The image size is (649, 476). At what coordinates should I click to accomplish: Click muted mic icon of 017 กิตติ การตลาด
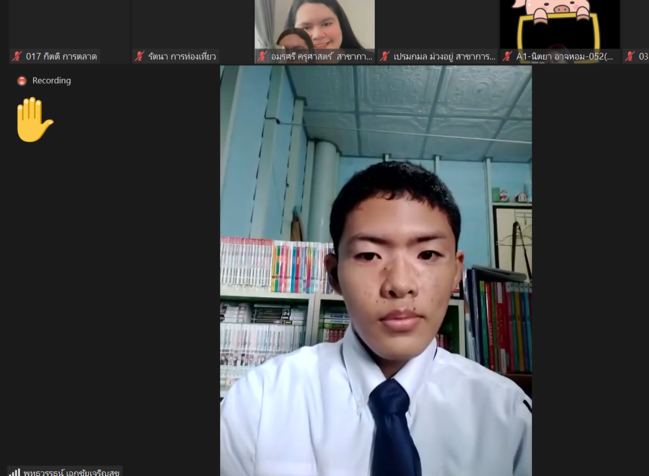(x=17, y=57)
